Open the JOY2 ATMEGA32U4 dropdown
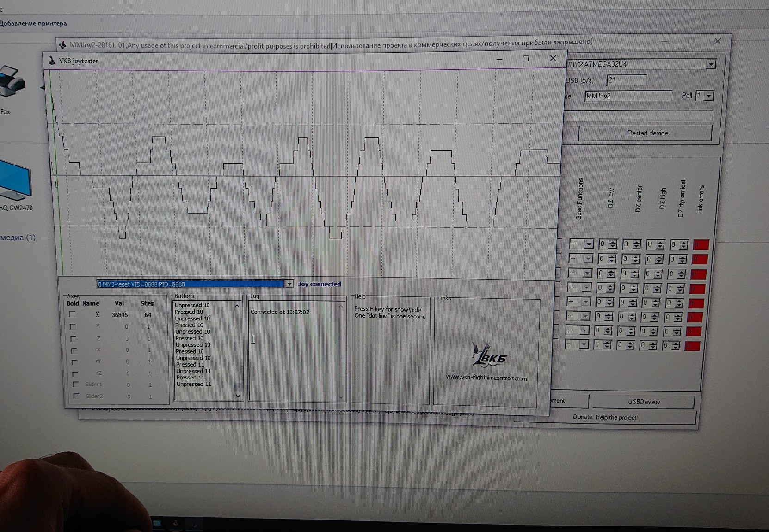Viewport: 769px width, 532px height. (711, 64)
